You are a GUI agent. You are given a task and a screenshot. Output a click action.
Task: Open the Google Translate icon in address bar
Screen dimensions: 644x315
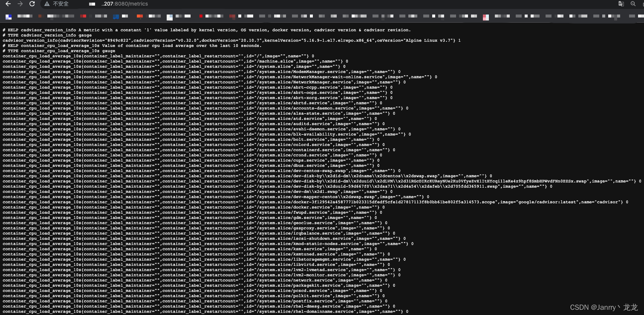coord(621,4)
